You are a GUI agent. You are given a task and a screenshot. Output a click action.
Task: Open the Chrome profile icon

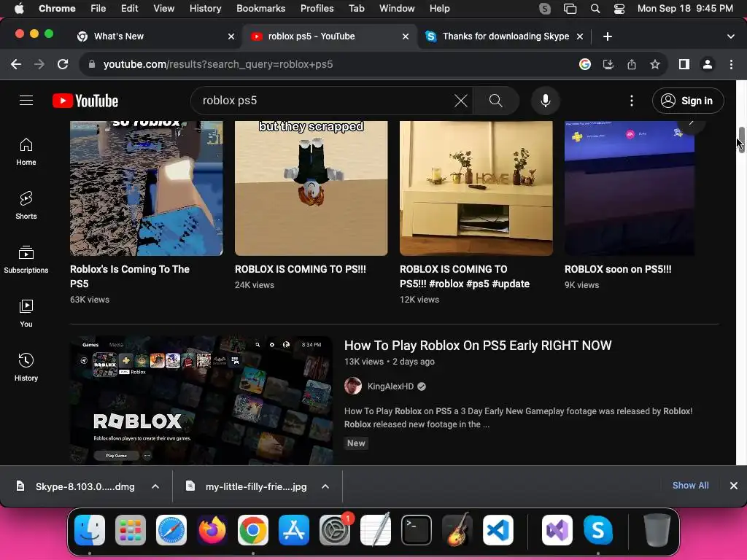[x=708, y=64]
